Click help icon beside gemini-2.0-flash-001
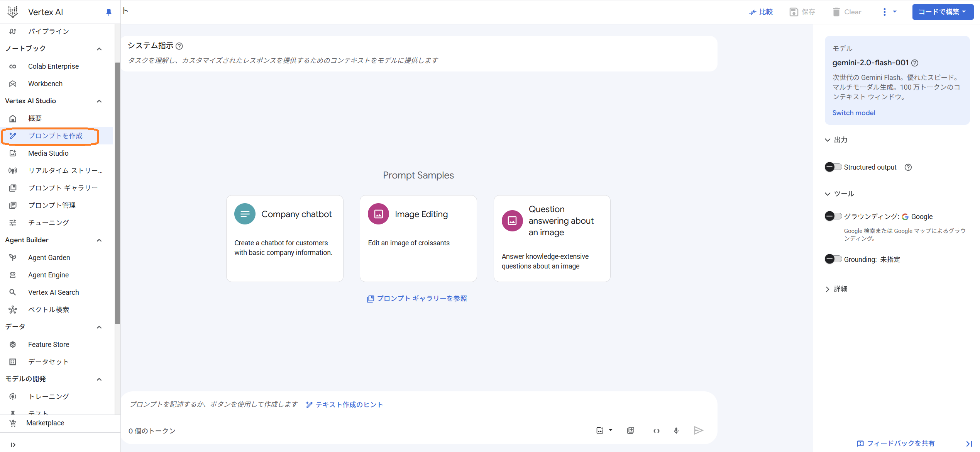 (x=915, y=63)
